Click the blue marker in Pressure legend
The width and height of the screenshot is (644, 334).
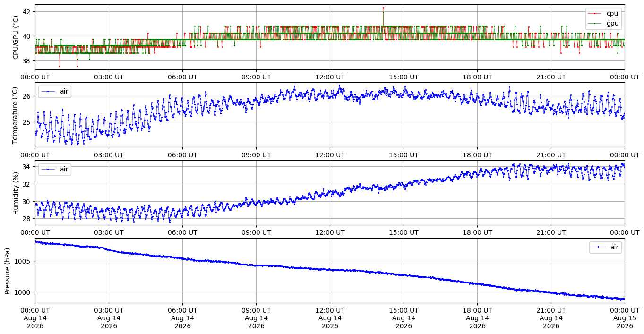pyautogui.click(x=599, y=247)
